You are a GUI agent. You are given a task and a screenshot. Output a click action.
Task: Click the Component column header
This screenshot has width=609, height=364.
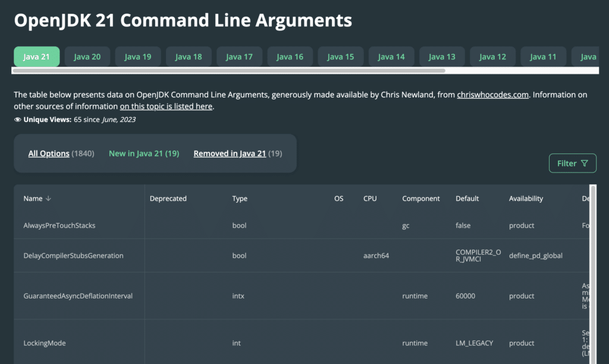(x=421, y=199)
